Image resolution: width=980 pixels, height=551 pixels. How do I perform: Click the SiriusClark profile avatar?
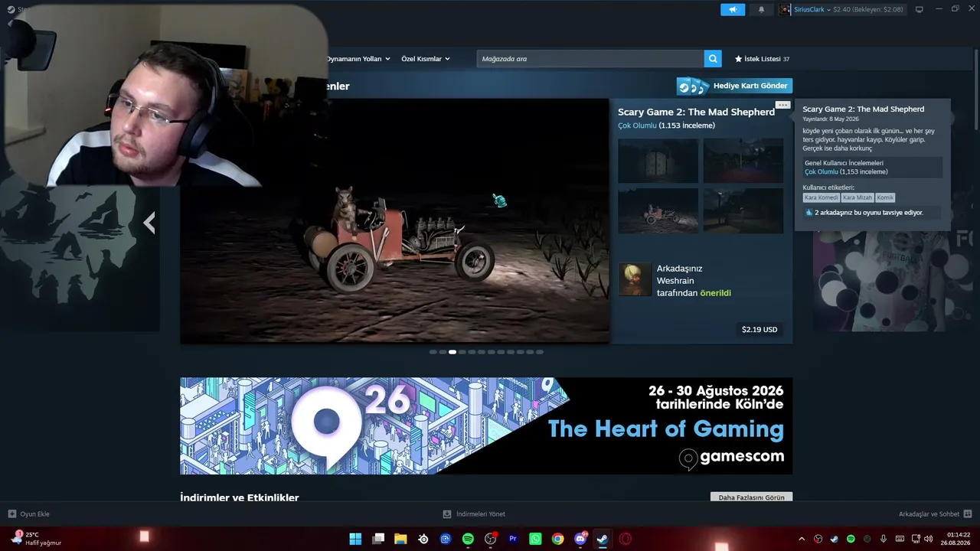coord(786,9)
